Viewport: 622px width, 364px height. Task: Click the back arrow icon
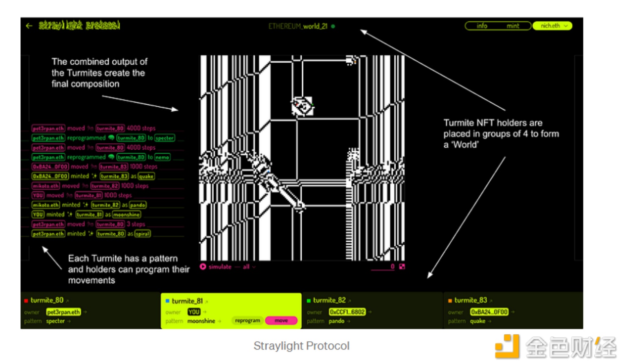click(x=29, y=26)
